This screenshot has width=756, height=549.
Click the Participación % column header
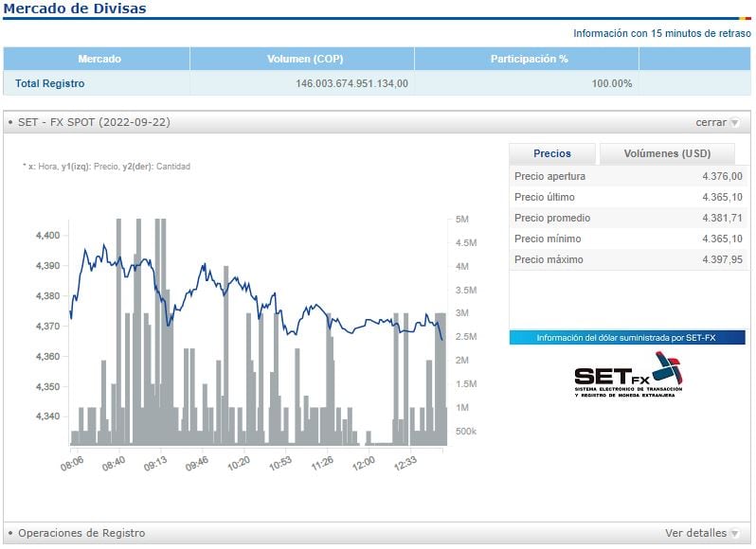[x=529, y=59]
